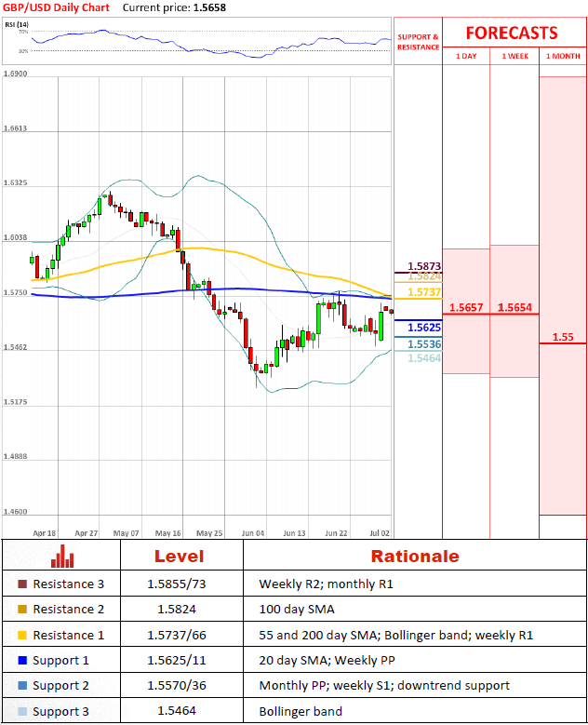Click the 1.5824 cell in the Level column
588x725 pixels.
click(177, 609)
